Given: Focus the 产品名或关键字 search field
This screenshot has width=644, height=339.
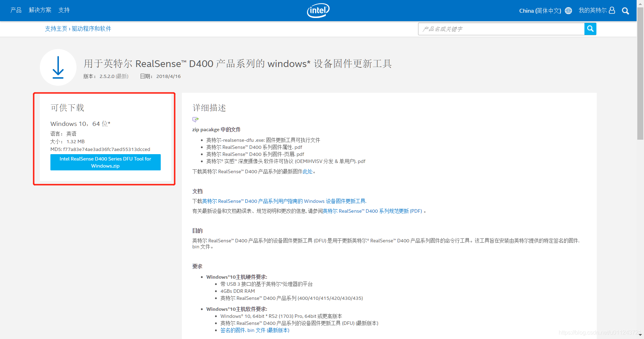Looking at the screenshot, I should (501, 29).
